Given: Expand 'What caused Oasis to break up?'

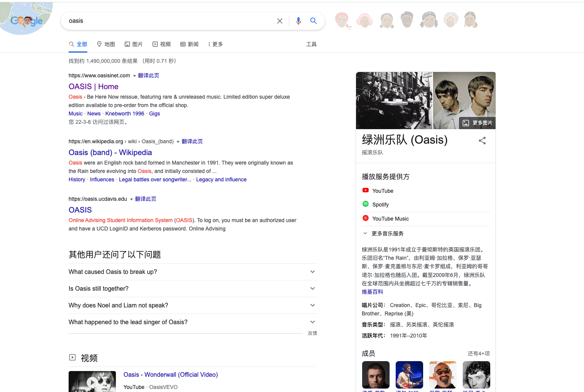Looking at the screenshot, I should point(193,272).
